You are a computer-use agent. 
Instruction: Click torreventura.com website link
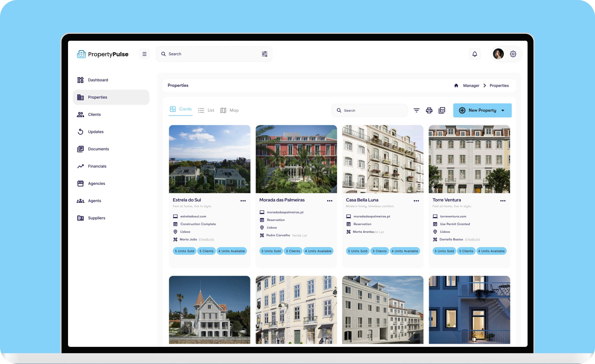453,217
